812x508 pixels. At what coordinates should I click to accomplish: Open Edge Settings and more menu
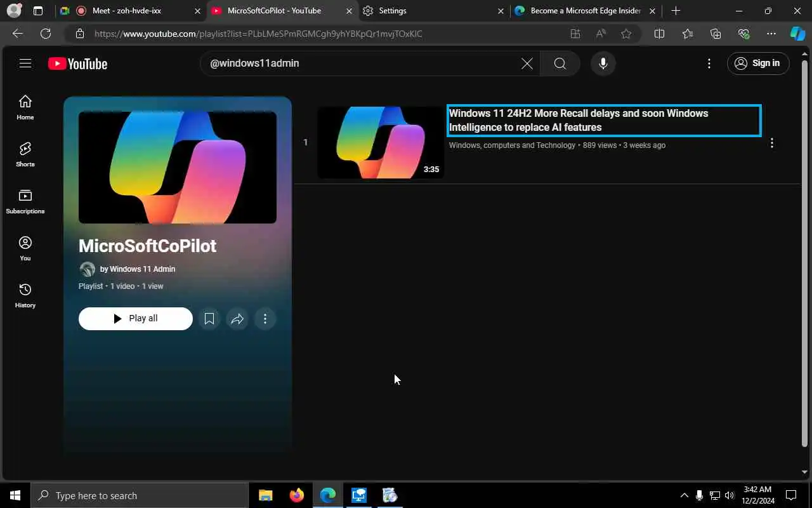771,34
